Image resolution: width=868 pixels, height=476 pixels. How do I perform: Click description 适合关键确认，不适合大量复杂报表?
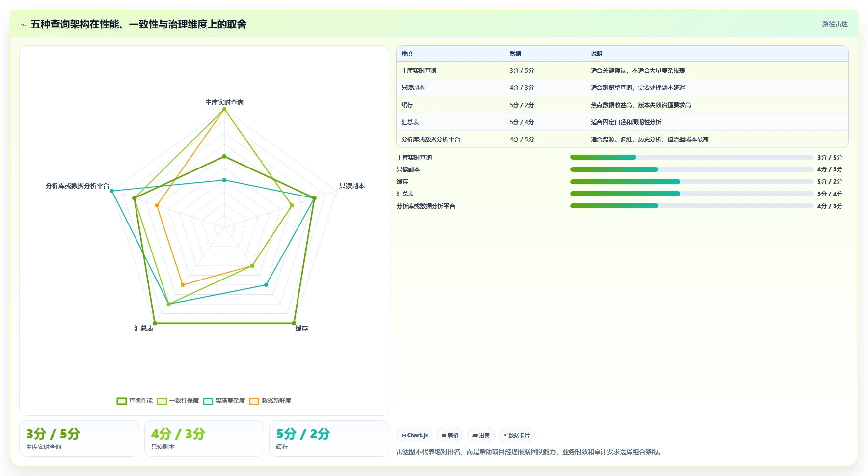(x=638, y=71)
